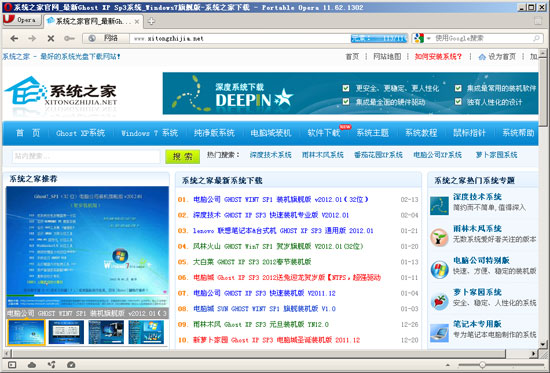
Task: Select third slideshow thumbnail
Action: (106, 332)
